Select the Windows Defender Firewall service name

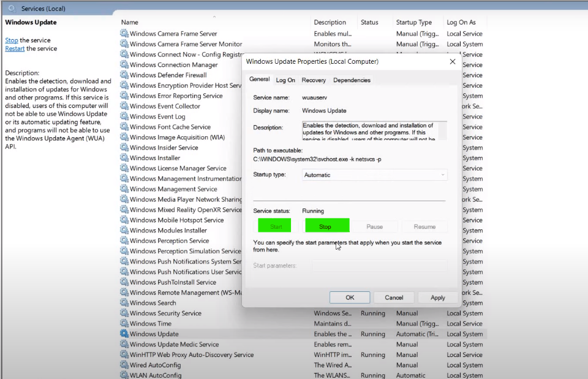click(x=168, y=75)
